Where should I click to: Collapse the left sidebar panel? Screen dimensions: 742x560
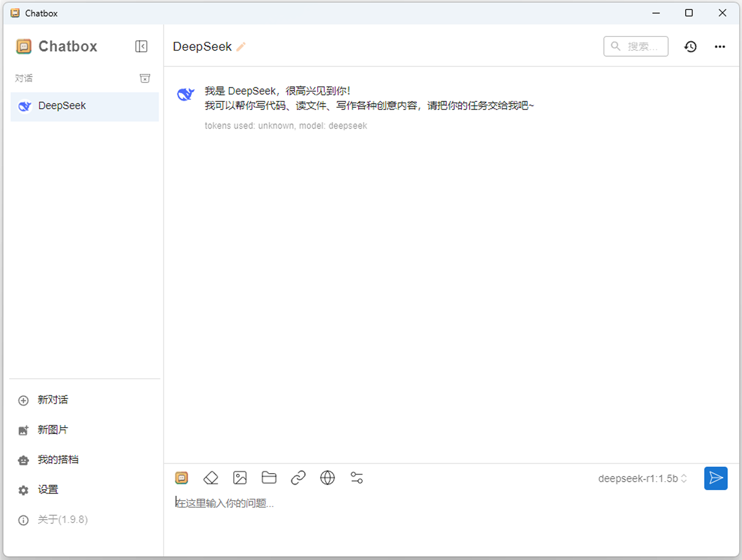tap(141, 46)
